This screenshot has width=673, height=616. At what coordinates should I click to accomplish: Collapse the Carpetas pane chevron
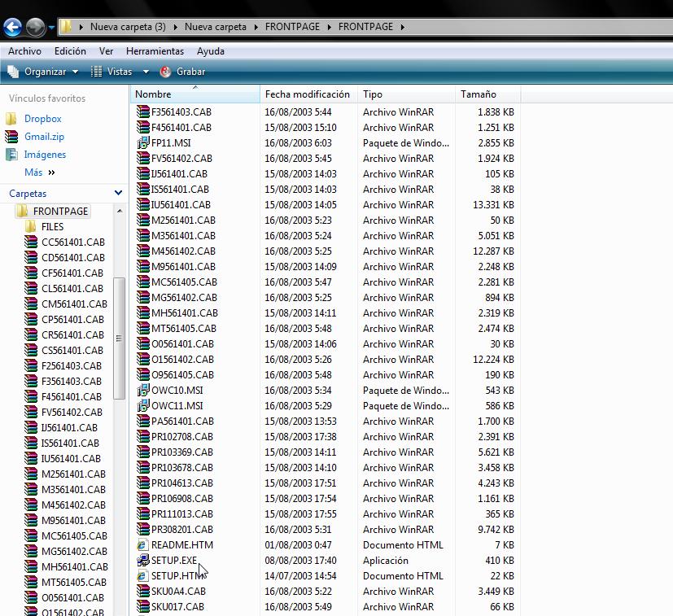pyautogui.click(x=119, y=193)
